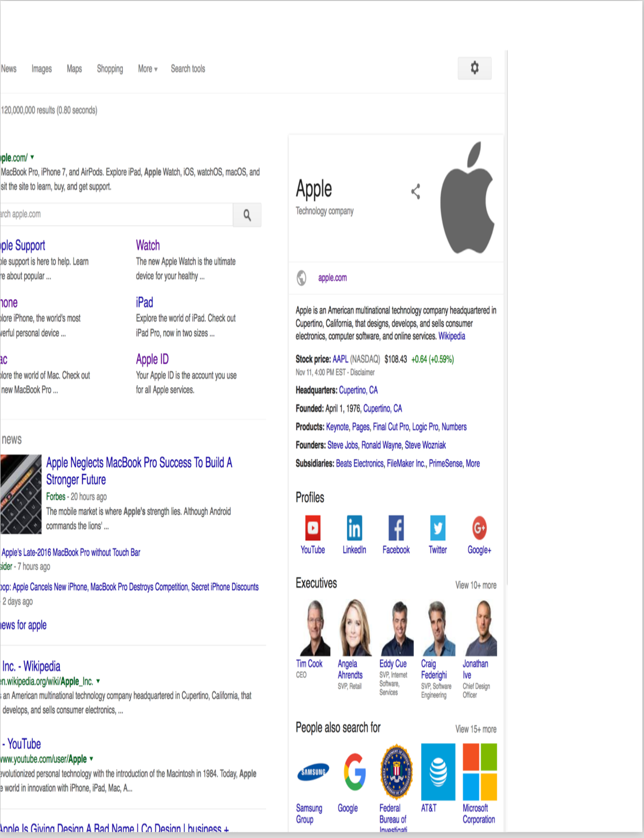Open Wikipedia link in Apple description
Viewport: 644px width, 838px height.
452,336
